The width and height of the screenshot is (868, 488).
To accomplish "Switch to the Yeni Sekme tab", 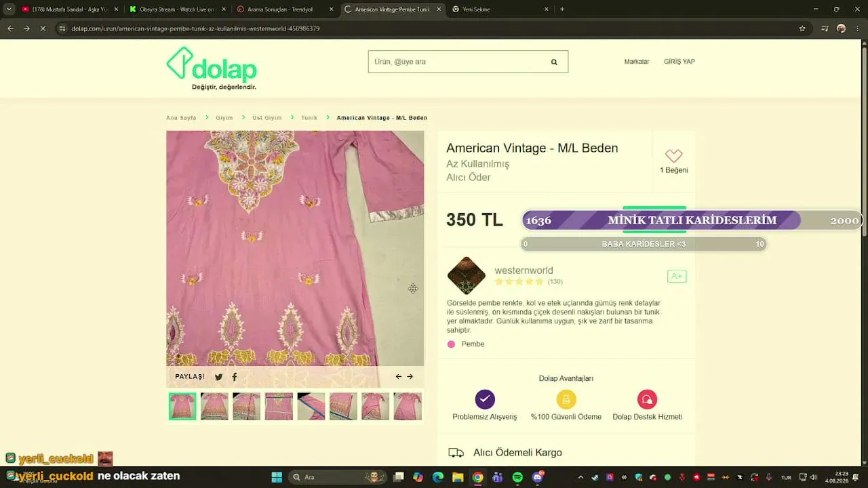I will tap(500, 9).
